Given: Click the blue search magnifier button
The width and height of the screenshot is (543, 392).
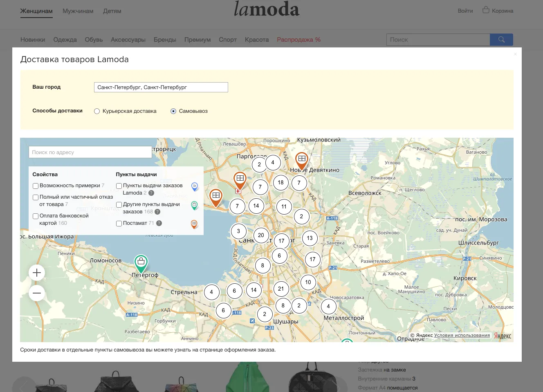Looking at the screenshot, I should pyautogui.click(x=501, y=40).
